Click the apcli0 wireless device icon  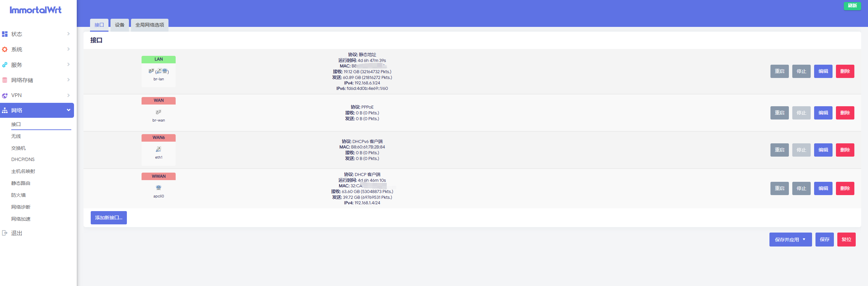click(x=159, y=188)
